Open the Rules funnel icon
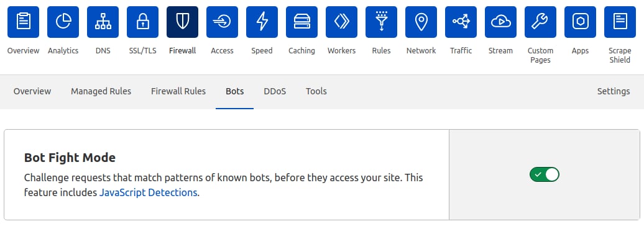644x229 pixels. coord(382,22)
